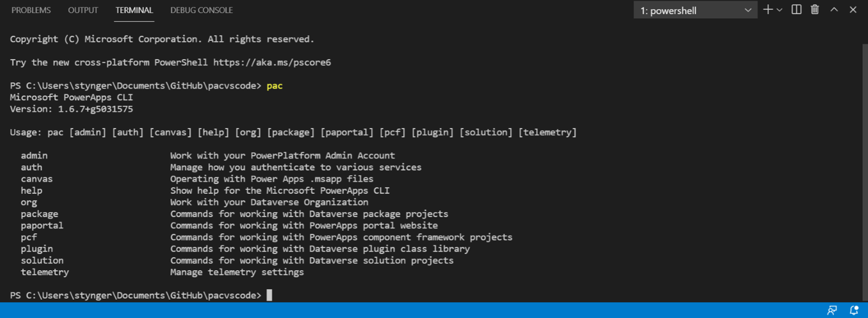The image size is (868, 318).
Task: Click 'telemetry' in the command list
Action: 45,272
